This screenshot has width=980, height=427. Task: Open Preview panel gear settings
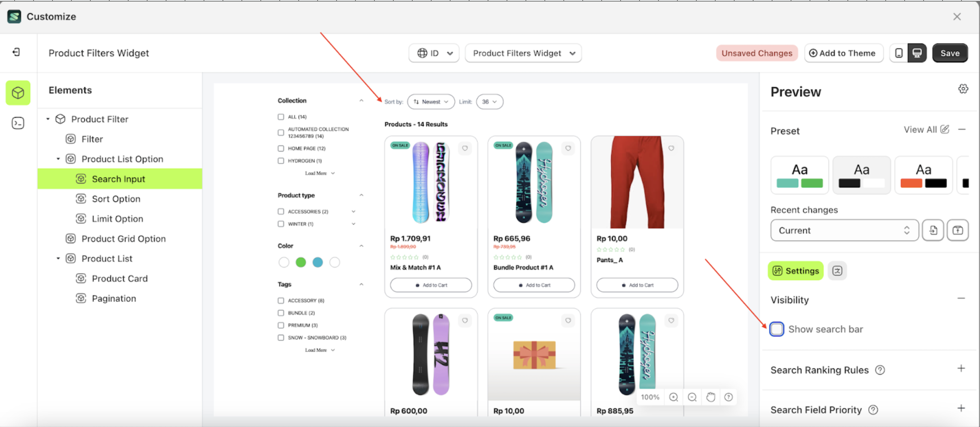pos(963,89)
